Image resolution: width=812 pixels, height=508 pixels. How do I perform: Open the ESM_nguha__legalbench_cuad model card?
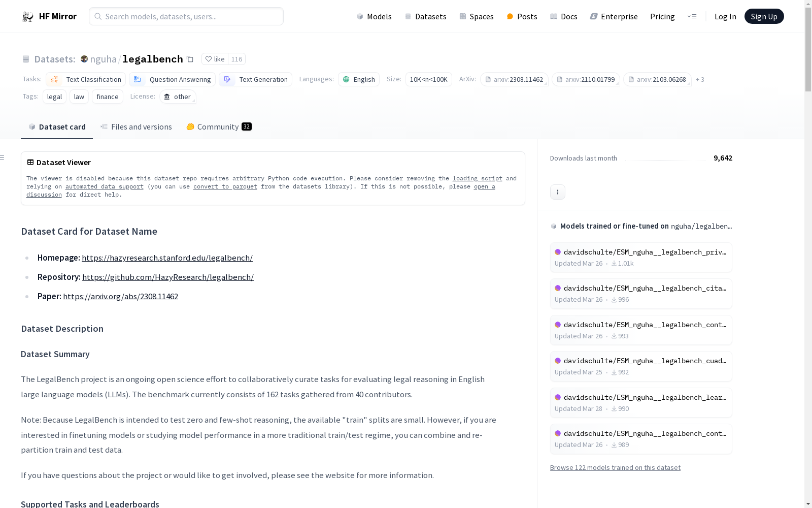(641, 366)
